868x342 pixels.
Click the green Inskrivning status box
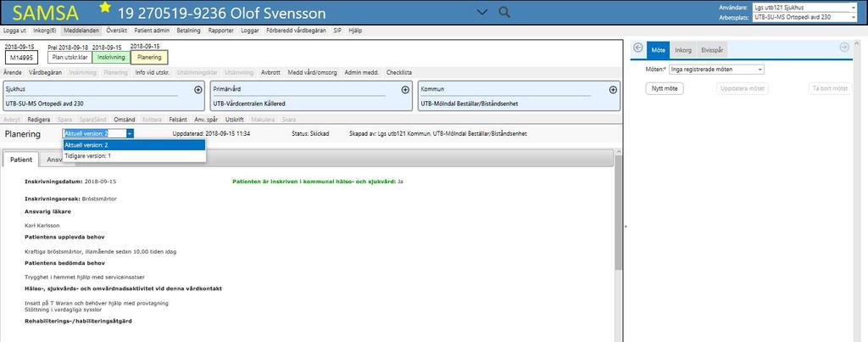(x=111, y=57)
